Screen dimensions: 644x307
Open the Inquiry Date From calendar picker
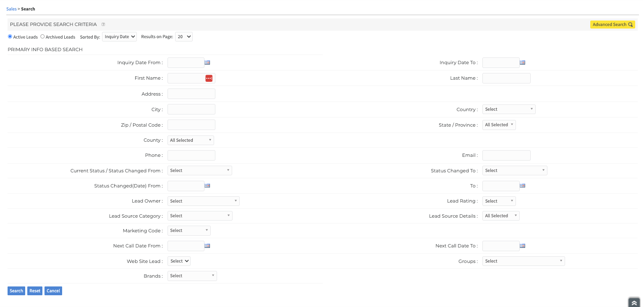coord(207,62)
